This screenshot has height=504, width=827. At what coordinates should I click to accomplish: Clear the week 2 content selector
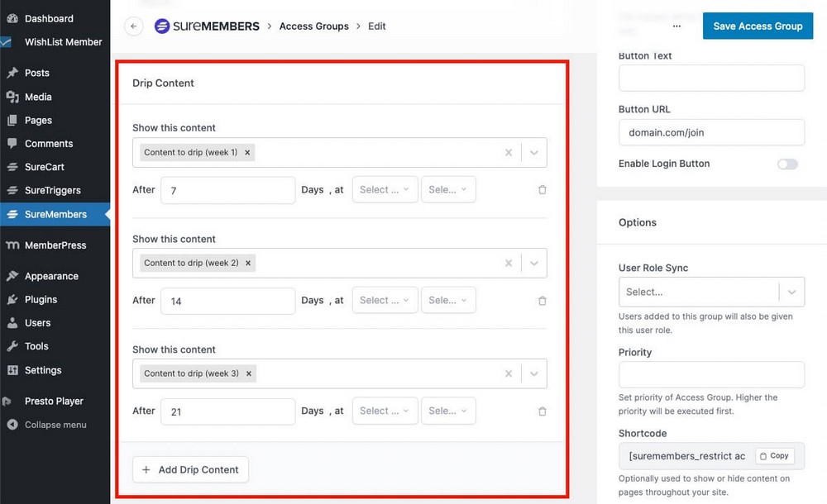coord(509,263)
